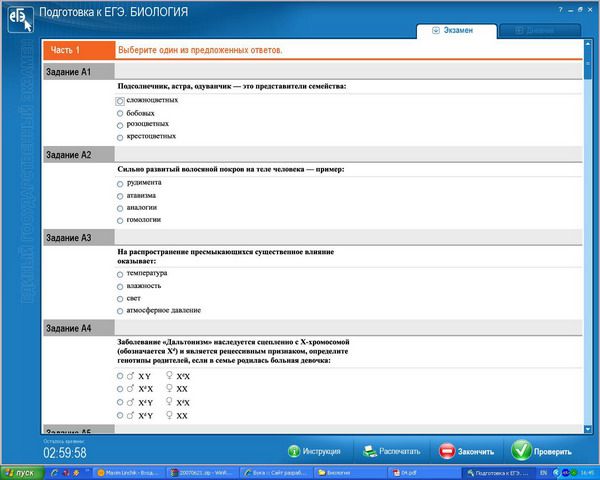Select температура option in task A3
600x480 pixels.
coord(120,273)
